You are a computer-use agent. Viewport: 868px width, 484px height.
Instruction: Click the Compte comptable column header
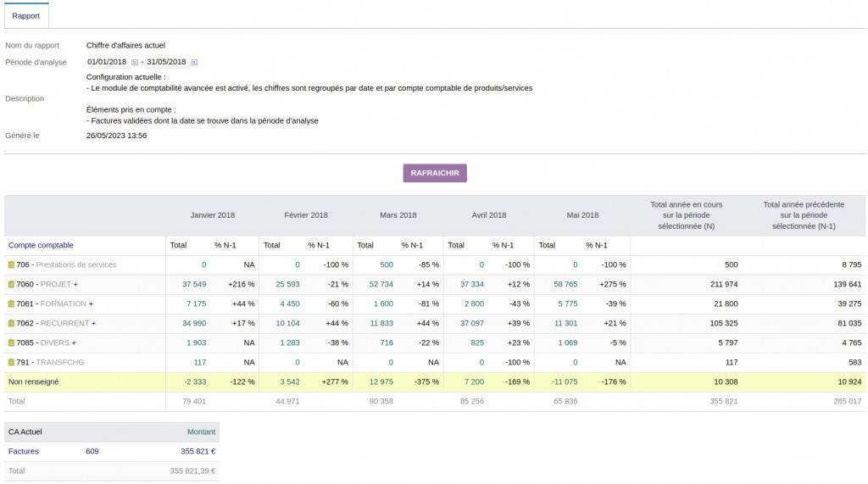pyautogui.click(x=41, y=245)
